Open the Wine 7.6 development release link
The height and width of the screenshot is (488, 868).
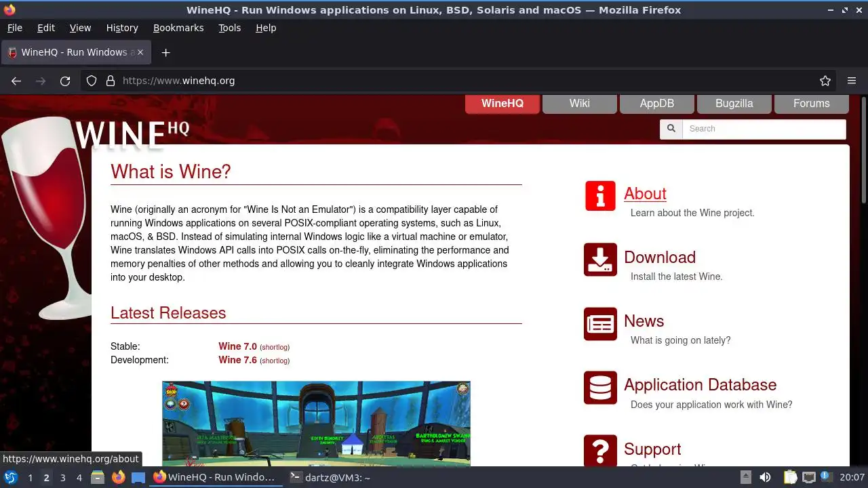pos(237,360)
